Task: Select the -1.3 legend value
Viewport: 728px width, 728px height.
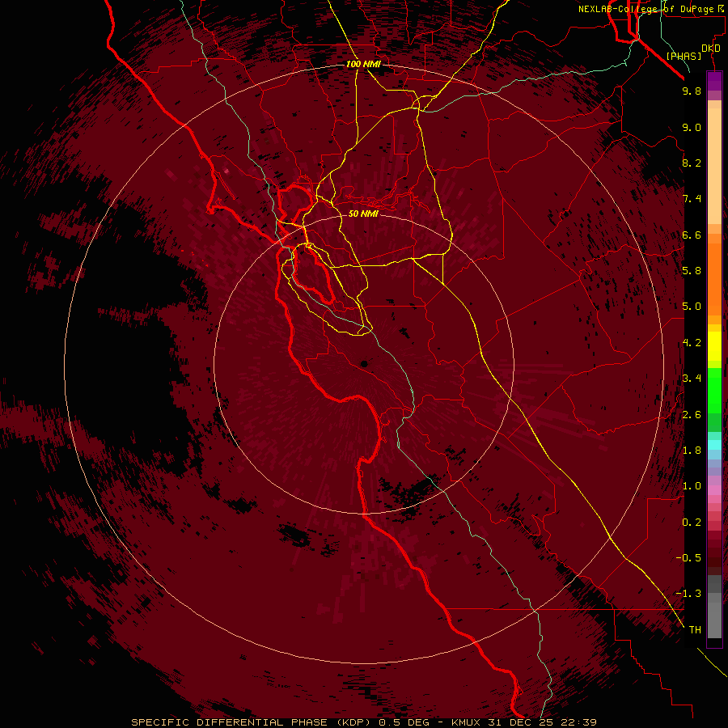Action: [688, 594]
